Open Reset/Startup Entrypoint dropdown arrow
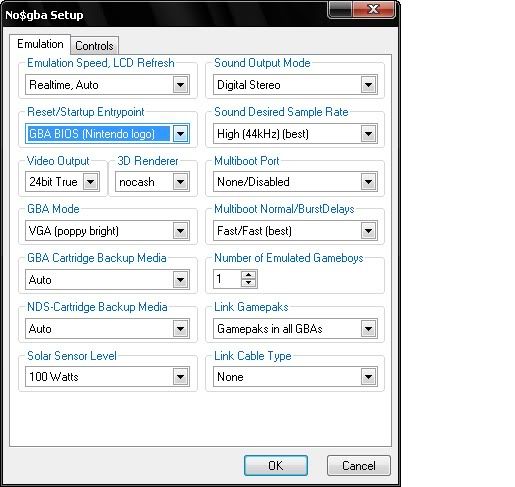Screen dimensions: 515x487 (x=180, y=134)
